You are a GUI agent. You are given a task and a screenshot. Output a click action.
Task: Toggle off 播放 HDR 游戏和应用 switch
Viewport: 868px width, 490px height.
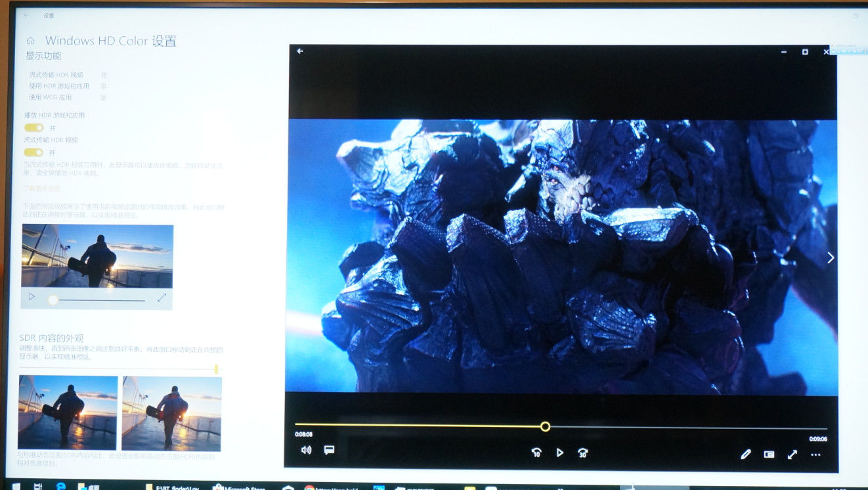pyautogui.click(x=34, y=127)
